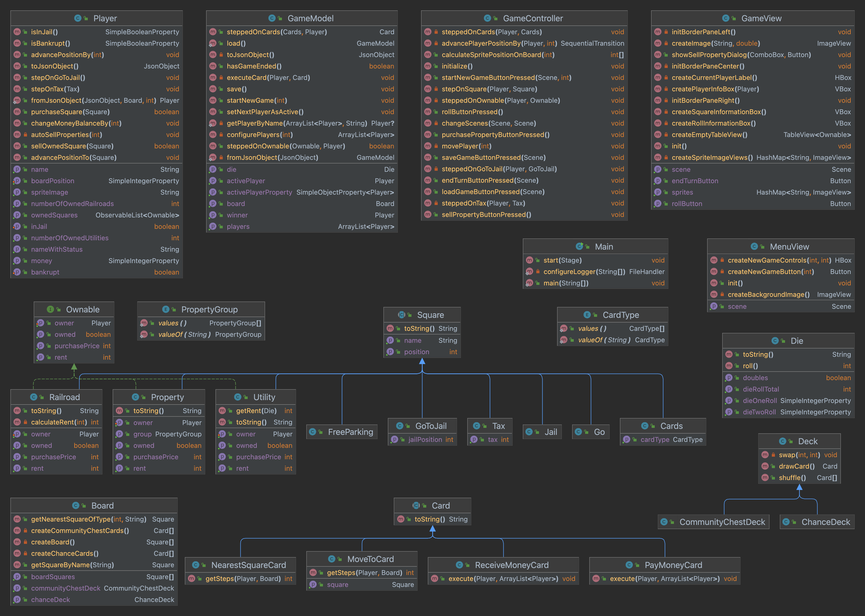Click the class icon beside Go

[579, 432]
